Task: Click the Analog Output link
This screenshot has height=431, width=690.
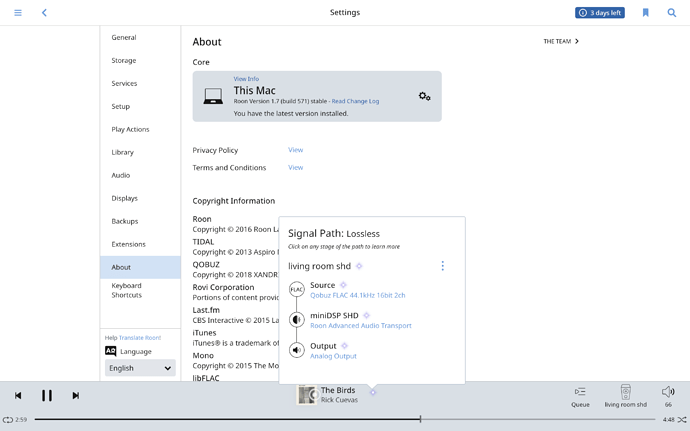Action: click(333, 356)
